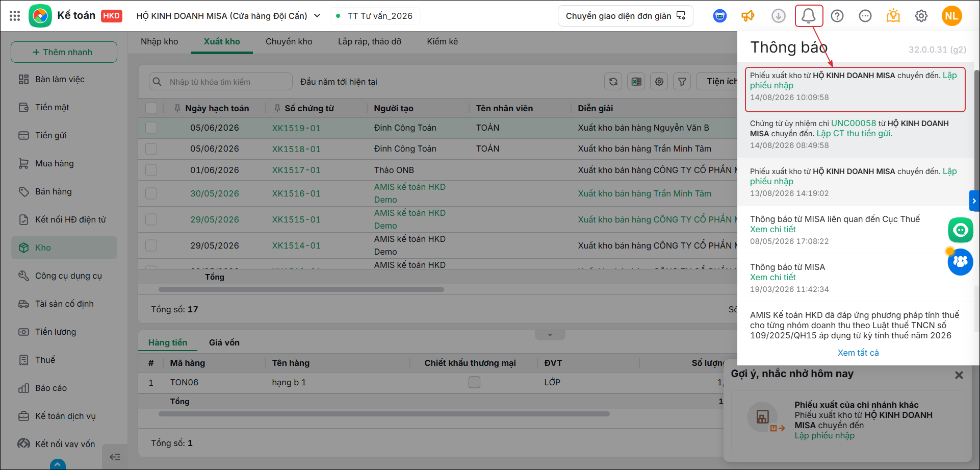Focus the Nhập từ khóa tìm kiếm box
This screenshot has height=470, width=980.
coord(221,82)
